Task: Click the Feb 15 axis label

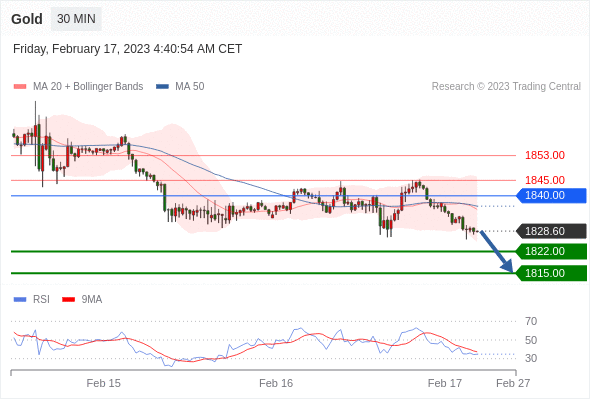Action: pos(103,383)
